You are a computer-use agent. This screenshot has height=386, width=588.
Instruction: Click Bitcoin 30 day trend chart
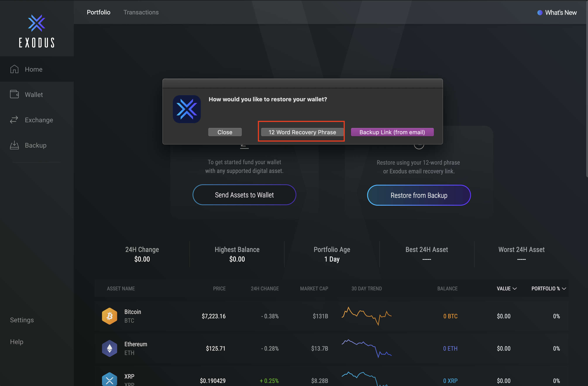point(367,316)
